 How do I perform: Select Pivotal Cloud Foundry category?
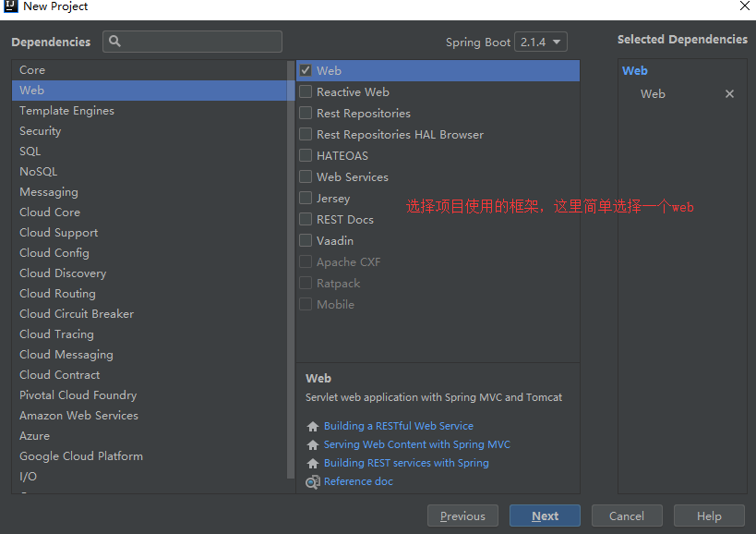pos(150,395)
